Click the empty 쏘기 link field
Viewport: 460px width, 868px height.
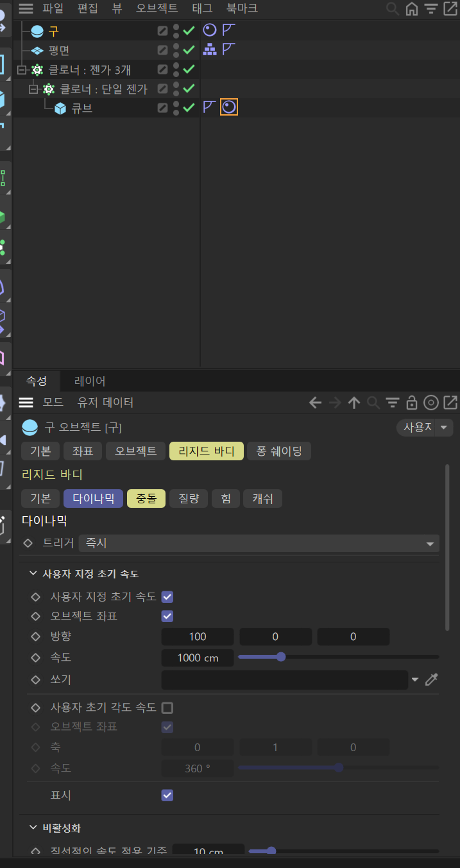coord(285,680)
